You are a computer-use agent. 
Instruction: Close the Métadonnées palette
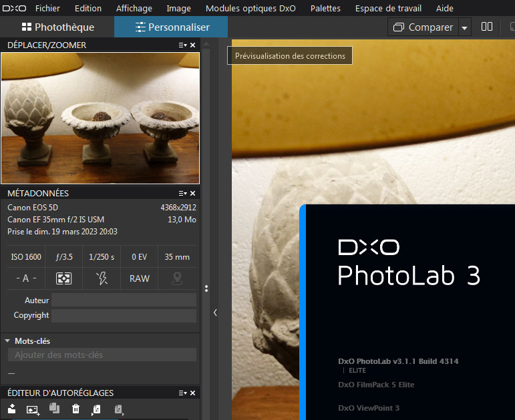(193, 194)
